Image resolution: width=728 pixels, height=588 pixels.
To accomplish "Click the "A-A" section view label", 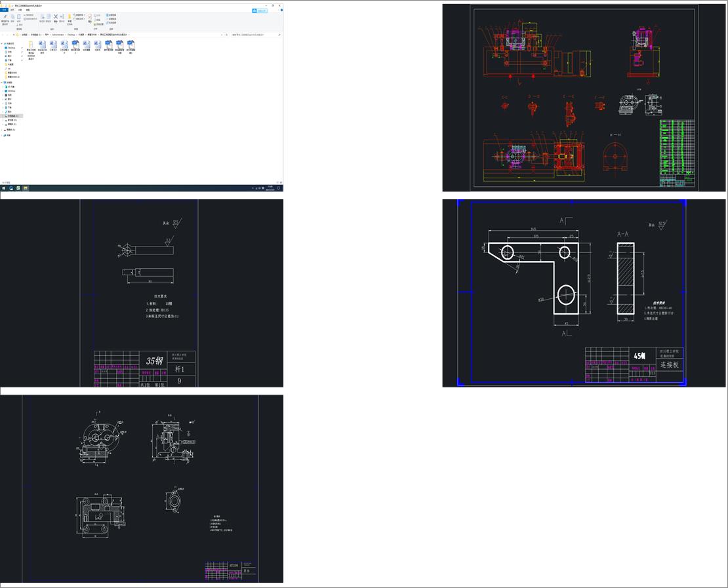I will click(622, 235).
